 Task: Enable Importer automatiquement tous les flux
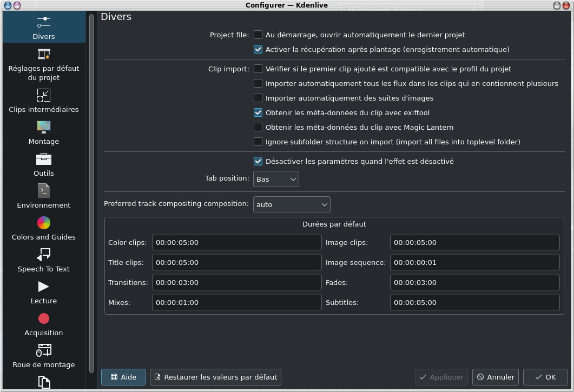click(x=258, y=83)
